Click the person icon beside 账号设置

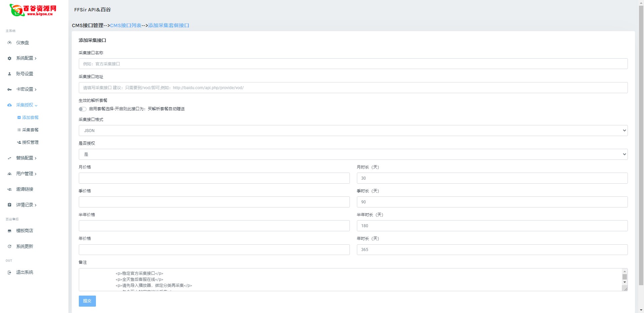tap(9, 74)
